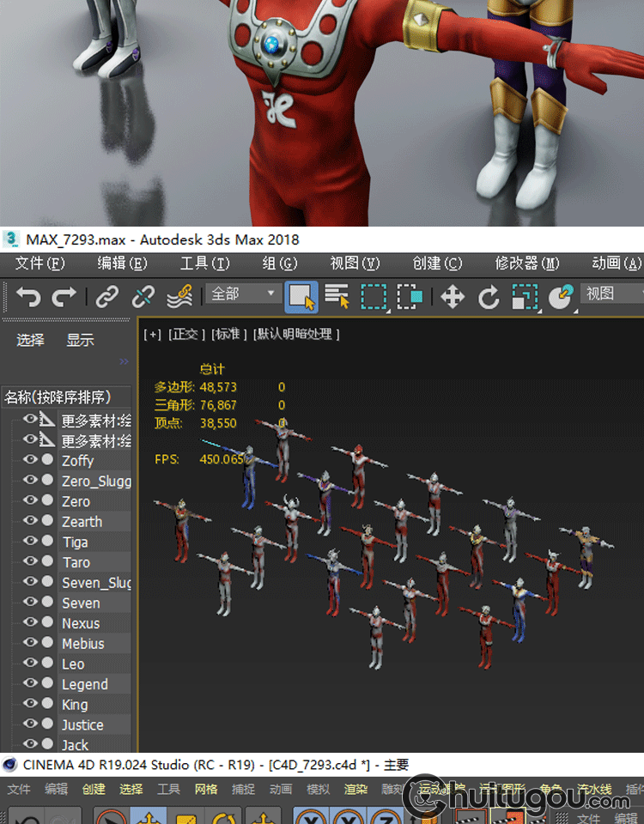Choose the Select and Move tool
This screenshot has width=644, height=824.
coord(452,297)
